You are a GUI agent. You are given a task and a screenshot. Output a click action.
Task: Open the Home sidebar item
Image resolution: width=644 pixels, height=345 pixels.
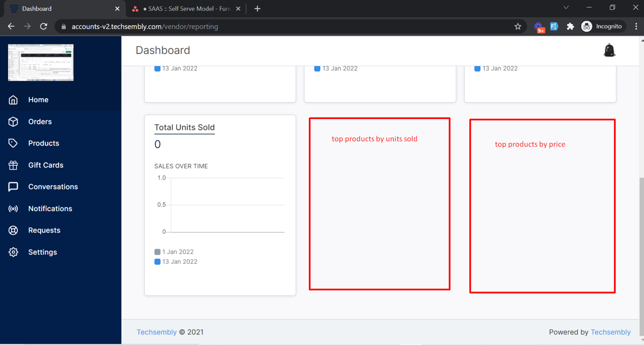(61, 100)
